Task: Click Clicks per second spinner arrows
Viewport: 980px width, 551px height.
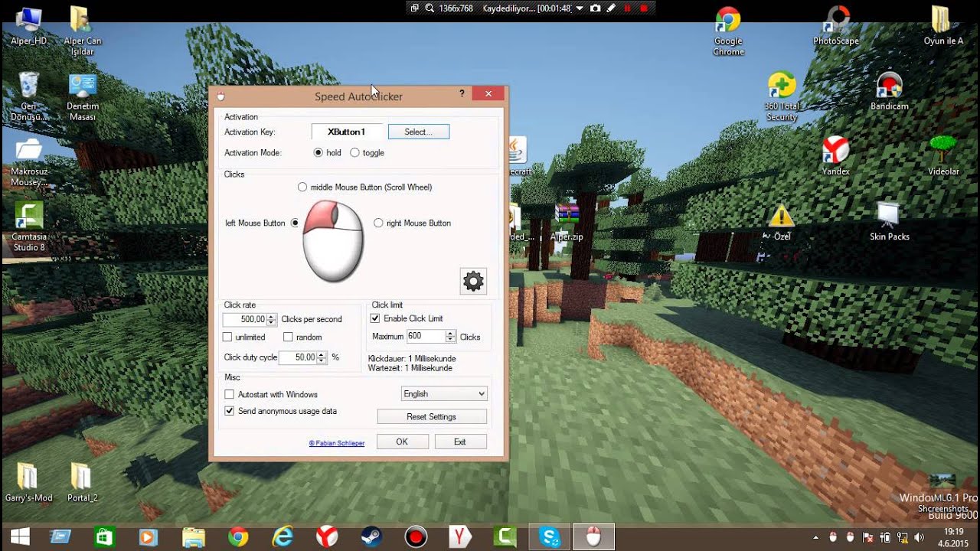Action: [272, 320]
